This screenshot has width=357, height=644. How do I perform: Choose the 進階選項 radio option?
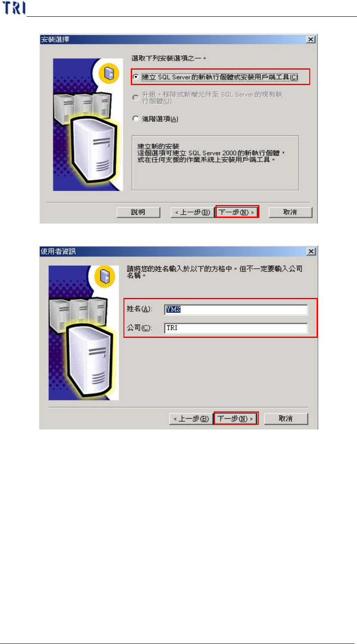[x=136, y=119]
